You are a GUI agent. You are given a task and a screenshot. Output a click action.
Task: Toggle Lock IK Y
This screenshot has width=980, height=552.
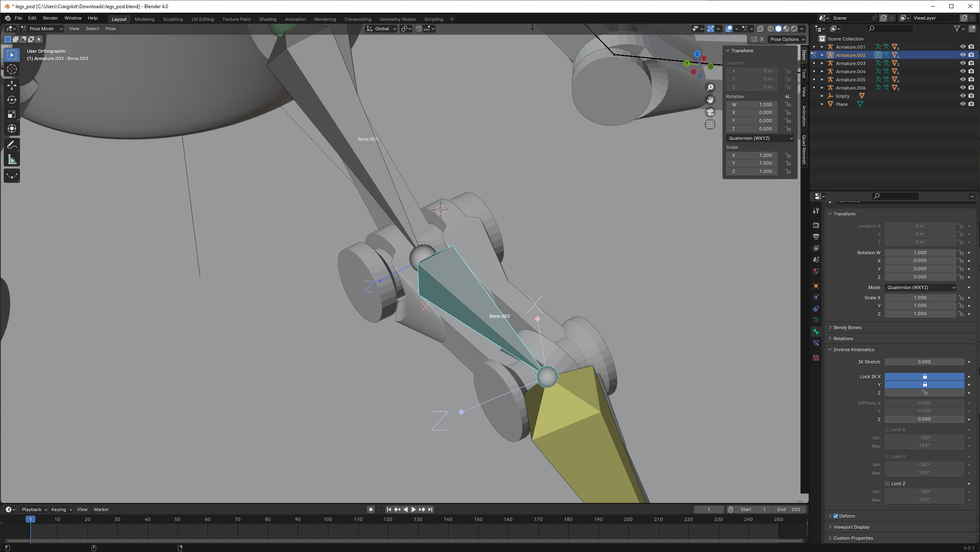point(924,385)
